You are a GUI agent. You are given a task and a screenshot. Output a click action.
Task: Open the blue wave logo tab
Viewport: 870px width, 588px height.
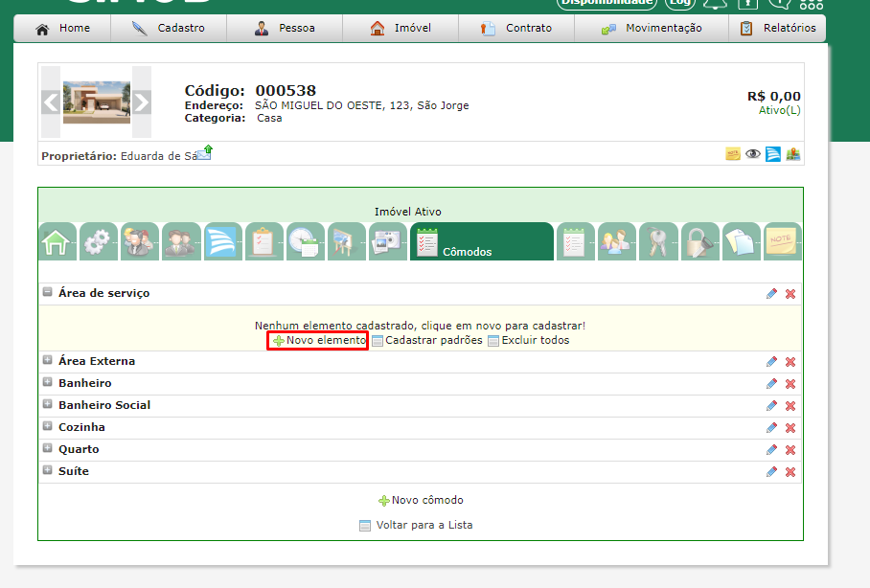(223, 241)
